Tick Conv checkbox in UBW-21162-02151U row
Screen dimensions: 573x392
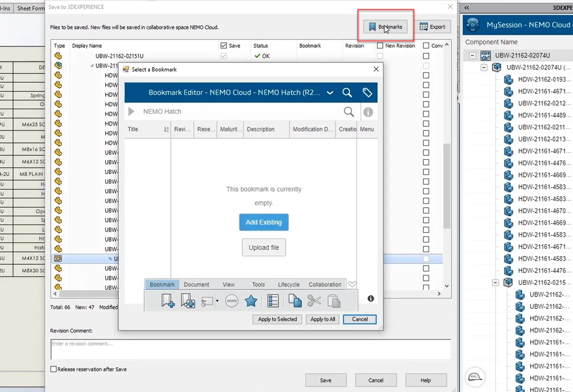(426, 56)
